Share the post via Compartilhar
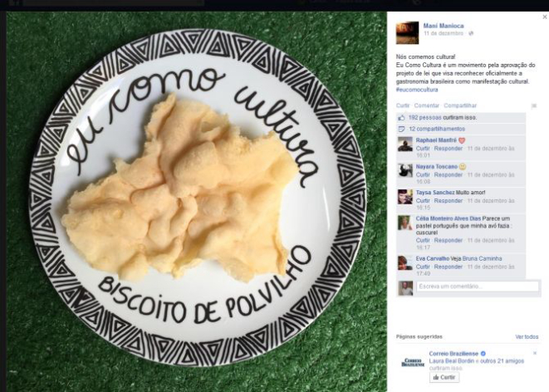 (460, 105)
